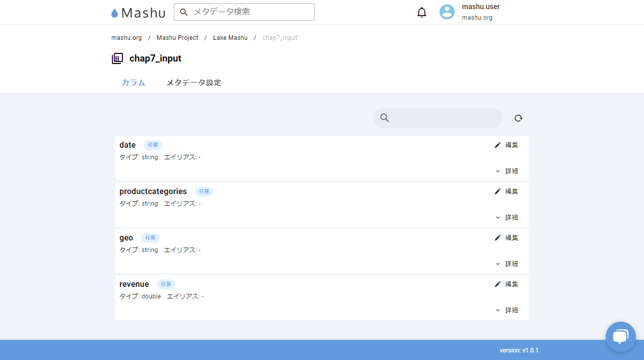Edit the revenue column via 編集
Screen dimensions: 644x360
click(x=507, y=284)
